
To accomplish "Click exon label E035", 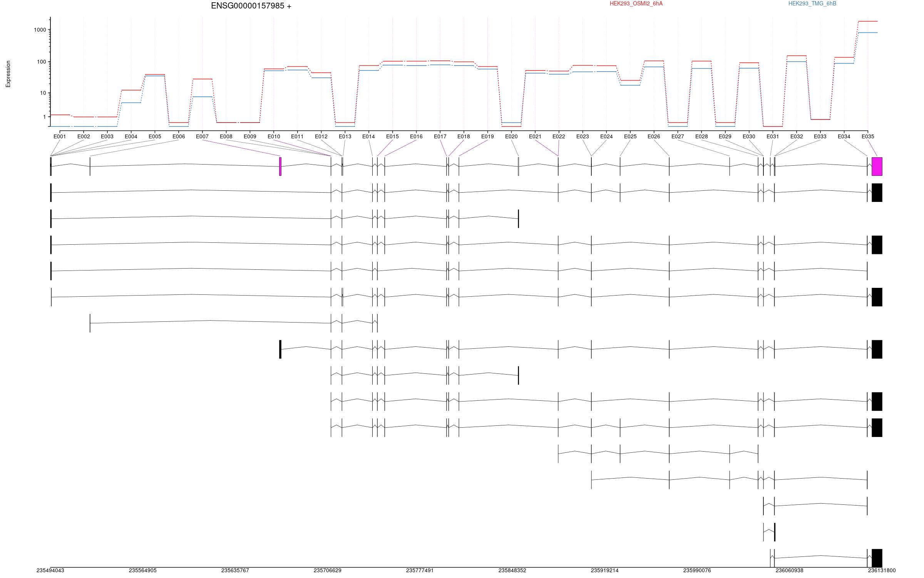I will [x=868, y=136].
